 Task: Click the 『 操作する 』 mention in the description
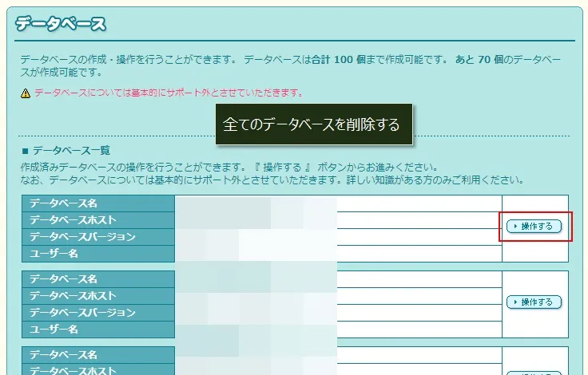tap(282, 167)
